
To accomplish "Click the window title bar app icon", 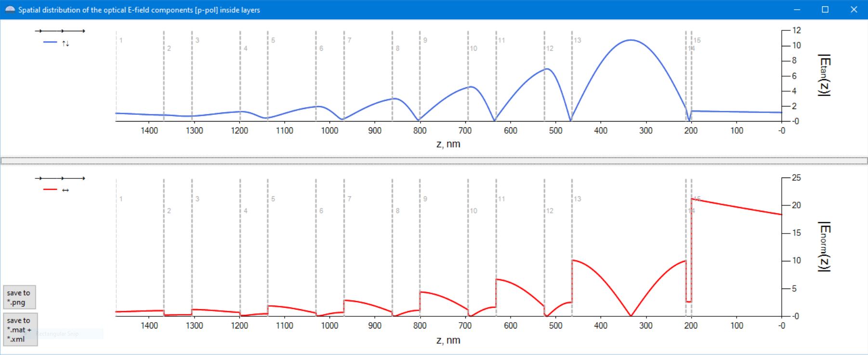I will pyautogui.click(x=10, y=10).
